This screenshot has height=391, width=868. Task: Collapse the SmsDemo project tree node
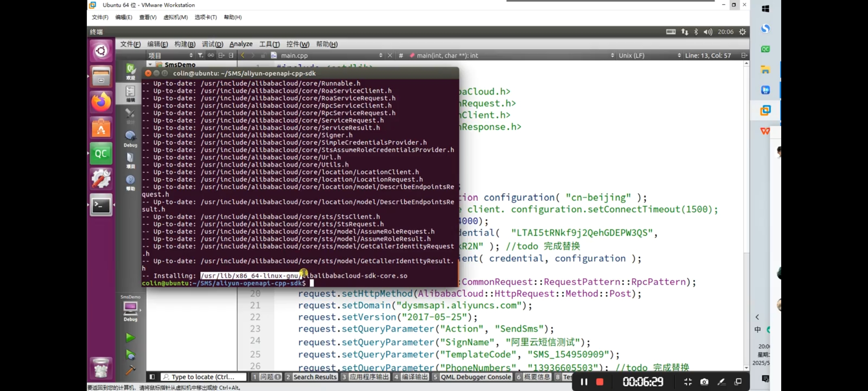[150, 64]
